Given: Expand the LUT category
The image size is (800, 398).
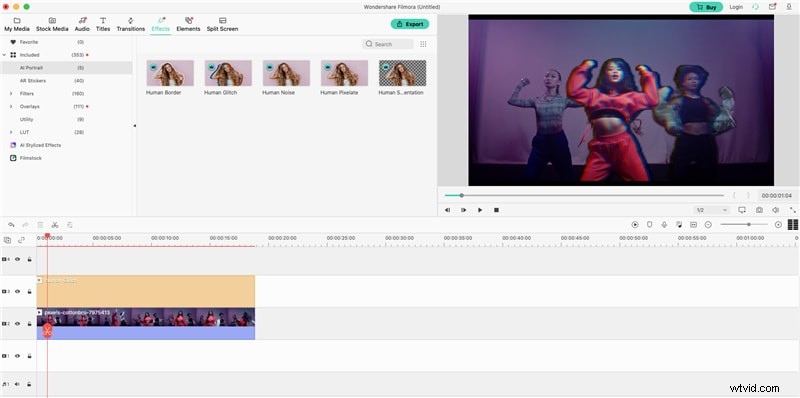Looking at the screenshot, I should point(11,132).
